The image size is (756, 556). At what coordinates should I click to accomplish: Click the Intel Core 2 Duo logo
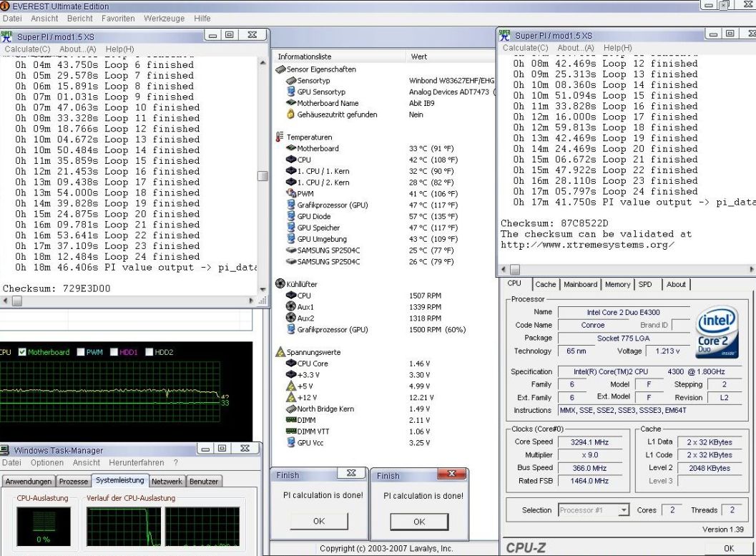(x=716, y=331)
